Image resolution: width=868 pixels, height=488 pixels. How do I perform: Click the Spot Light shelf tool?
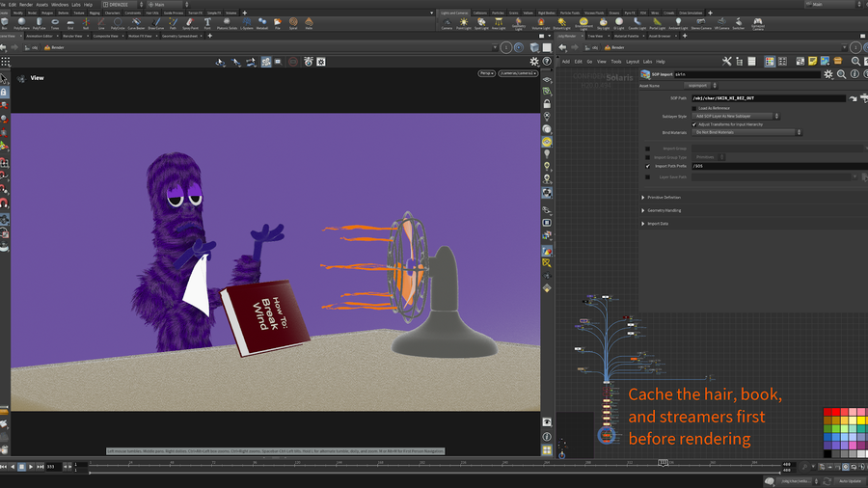(481, 24)
